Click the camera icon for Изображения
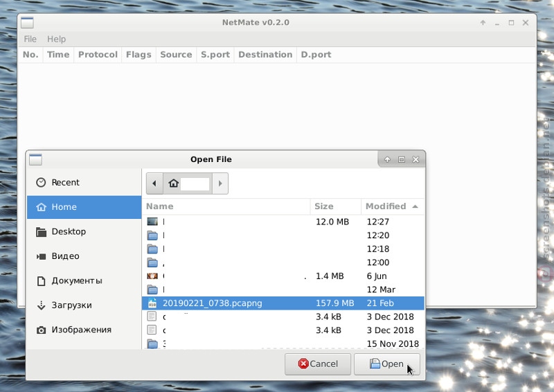 [41, 330]
